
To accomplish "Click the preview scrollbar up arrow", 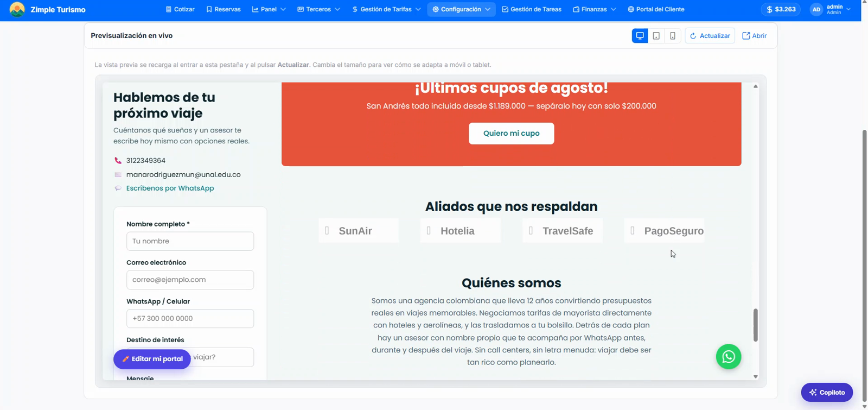I will [755, 86].
